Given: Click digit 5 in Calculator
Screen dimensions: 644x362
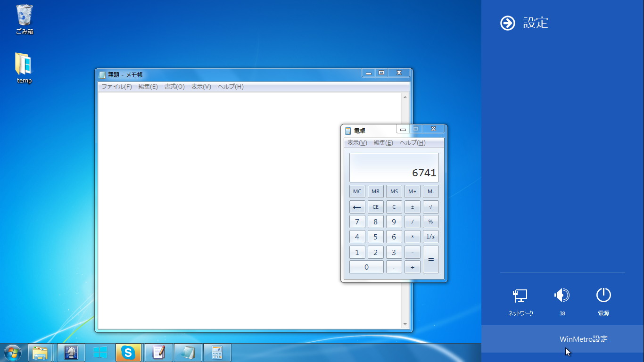Looking at the screenshot, I should tap(375, 237).
